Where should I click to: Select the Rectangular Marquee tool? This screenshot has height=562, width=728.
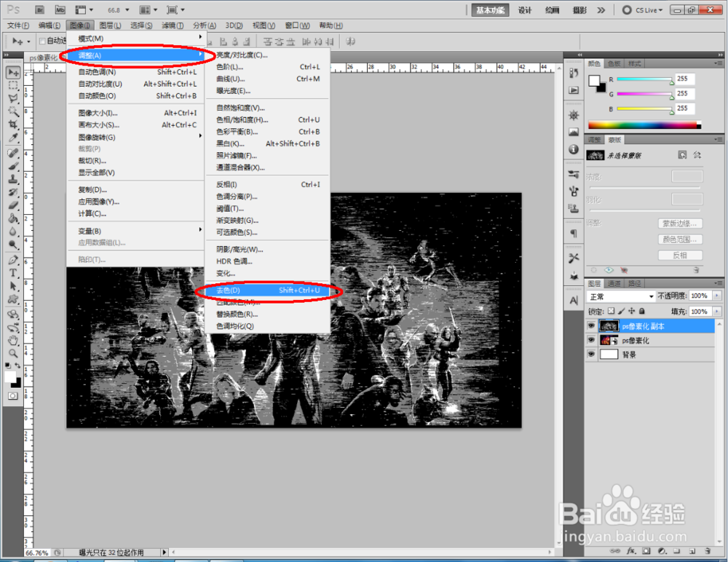(x=13, y=85)
